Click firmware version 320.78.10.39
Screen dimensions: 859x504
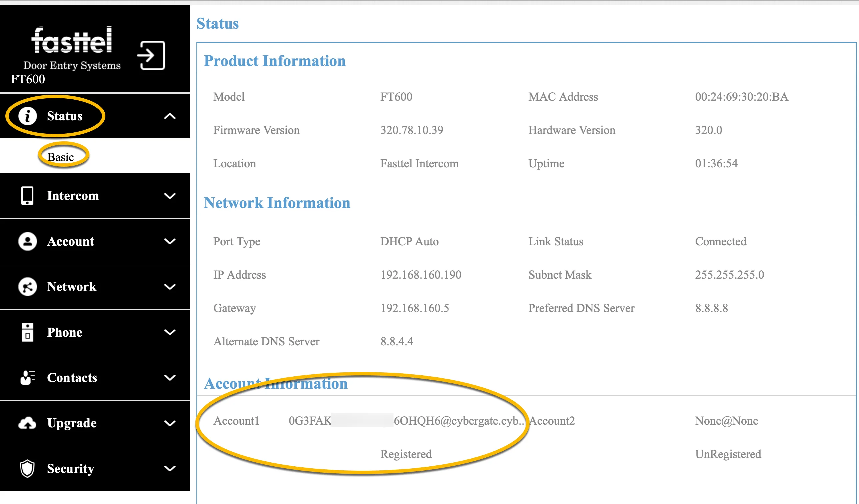[412, 130]
